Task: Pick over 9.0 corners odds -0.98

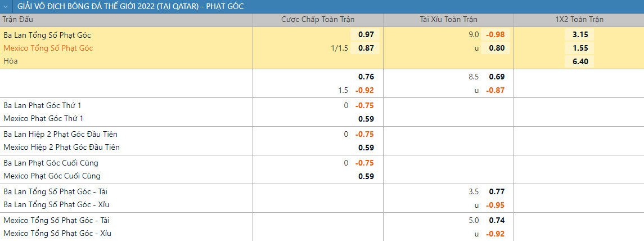Action: coord(496,34)
